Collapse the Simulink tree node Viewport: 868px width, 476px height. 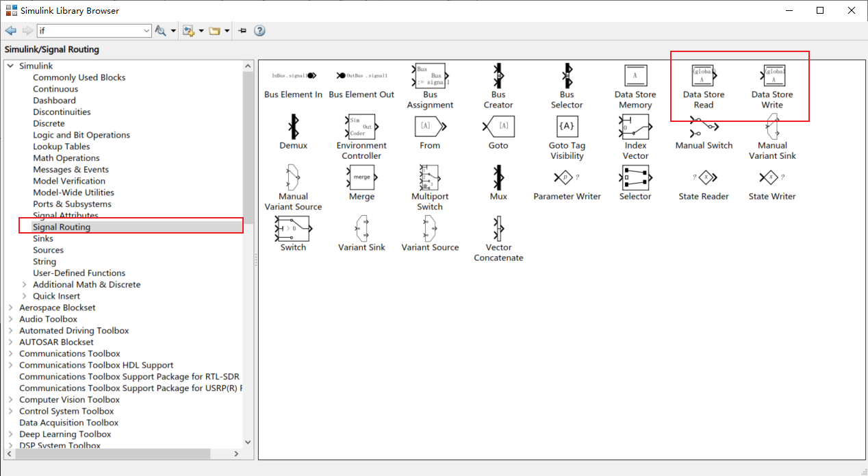[x=10, y=65]
